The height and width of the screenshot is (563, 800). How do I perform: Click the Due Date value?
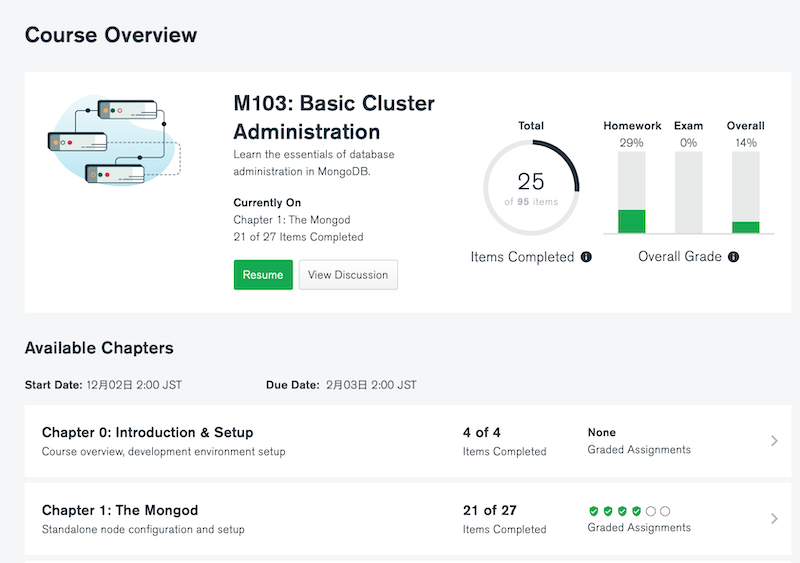[x=371, y=385]
